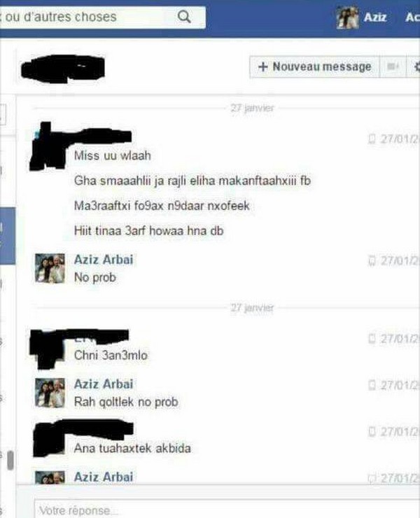Click the search magnifier icon
The image size is (420, 518).
click(184, 16)
